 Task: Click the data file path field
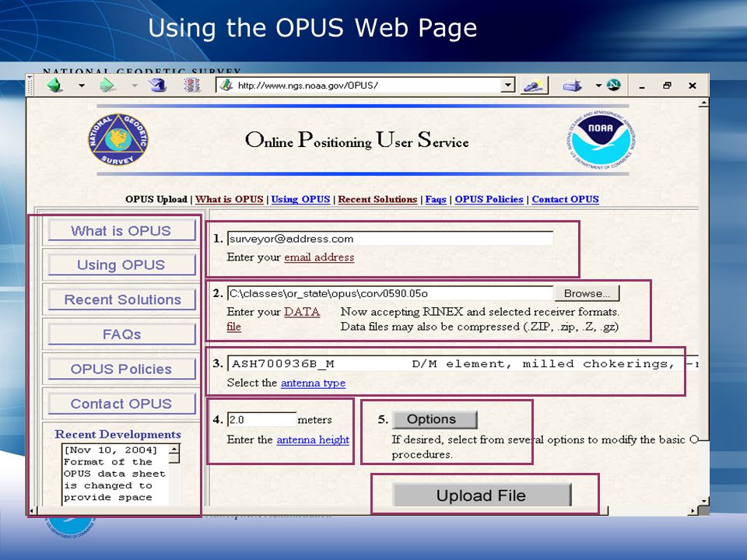pyautogui.click(x=390, y=293)
